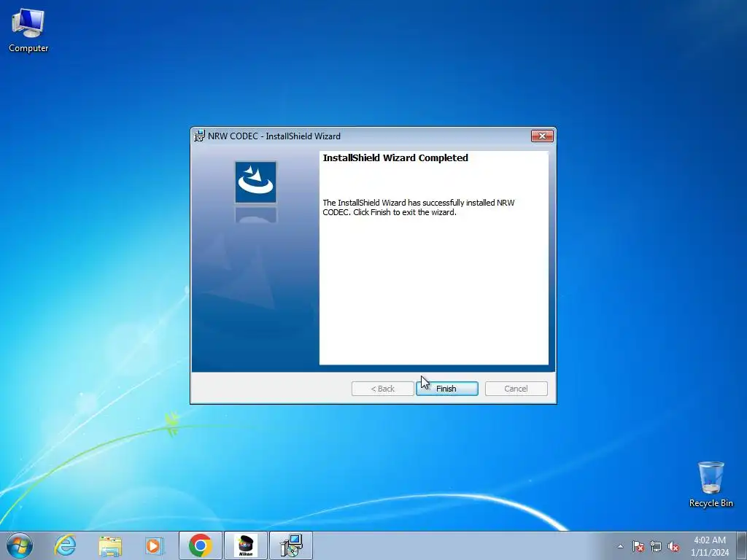
Task: Switch to the Nikon app in taskbar
Action: [246, 545]
